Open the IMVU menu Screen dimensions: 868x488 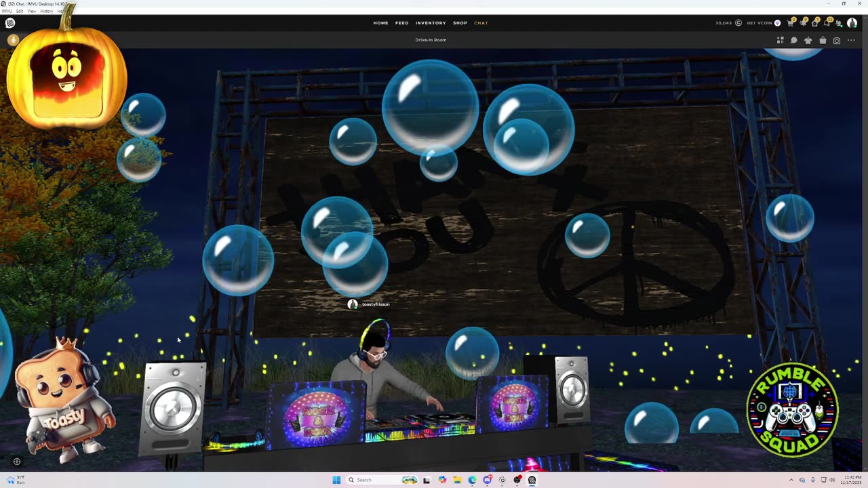click(6, 11)
